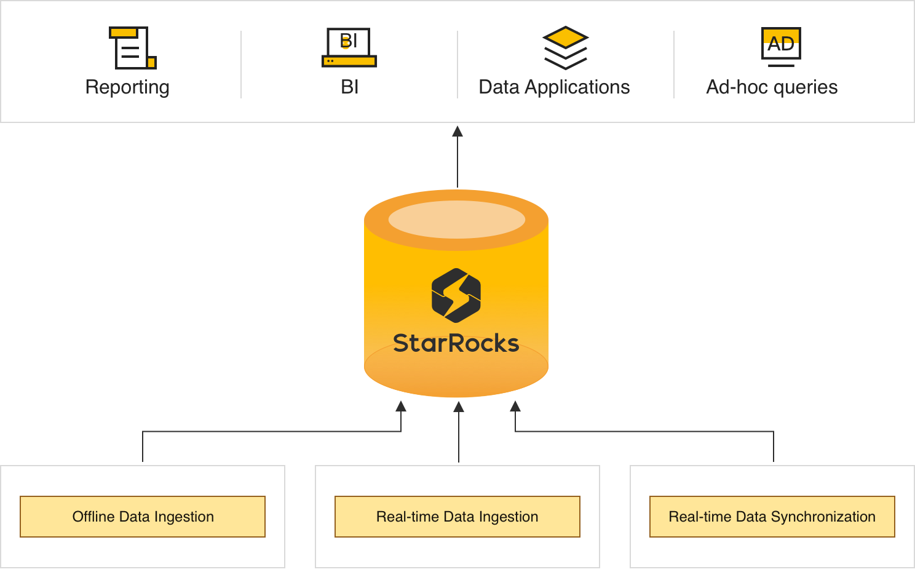Click the divider between Data Applications and Ad-hoc queries

pyautogui.click(x=674, y=65)
